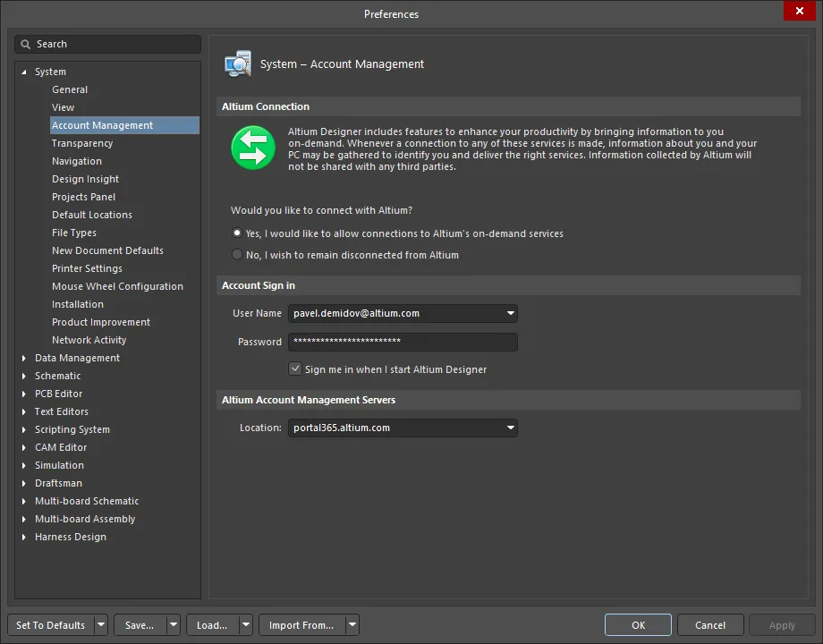
Task: Open the Network Activity page
Action: pyautogui.click(x=89, y=340)
